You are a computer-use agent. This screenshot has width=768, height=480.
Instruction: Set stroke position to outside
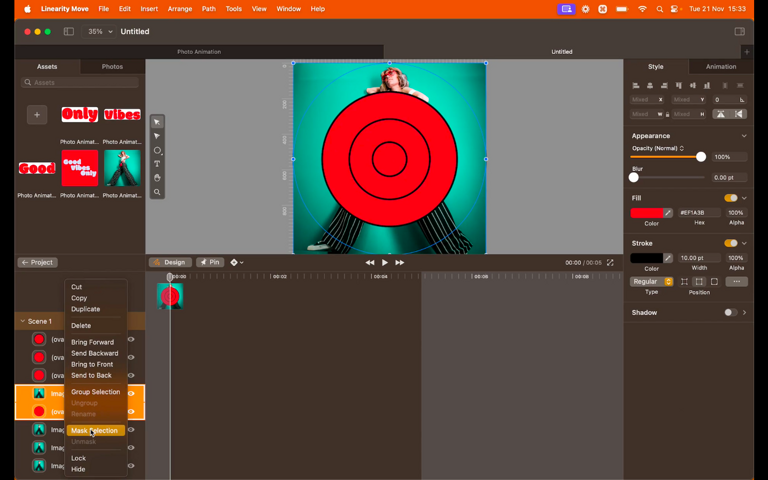click(x=714, y=282)
